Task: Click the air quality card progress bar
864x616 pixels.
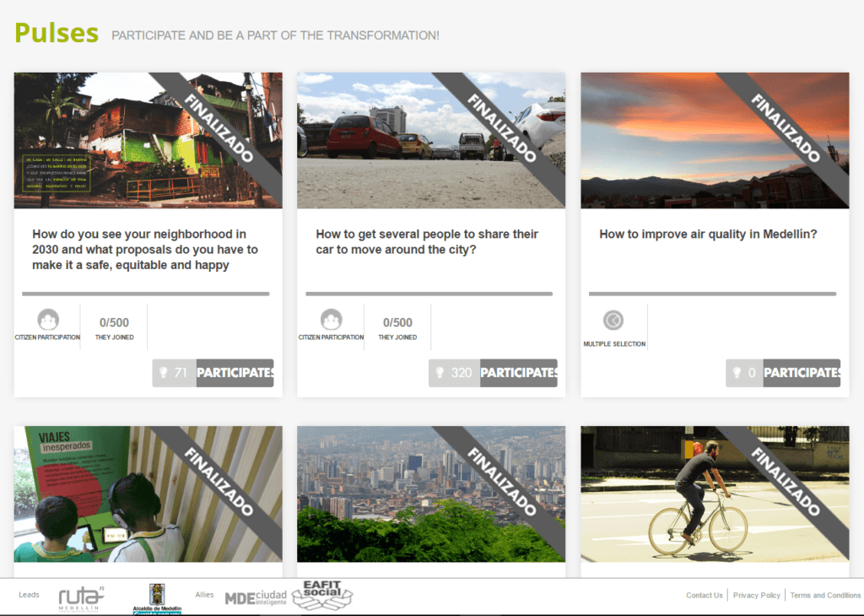Action: (x=712, y=294)
